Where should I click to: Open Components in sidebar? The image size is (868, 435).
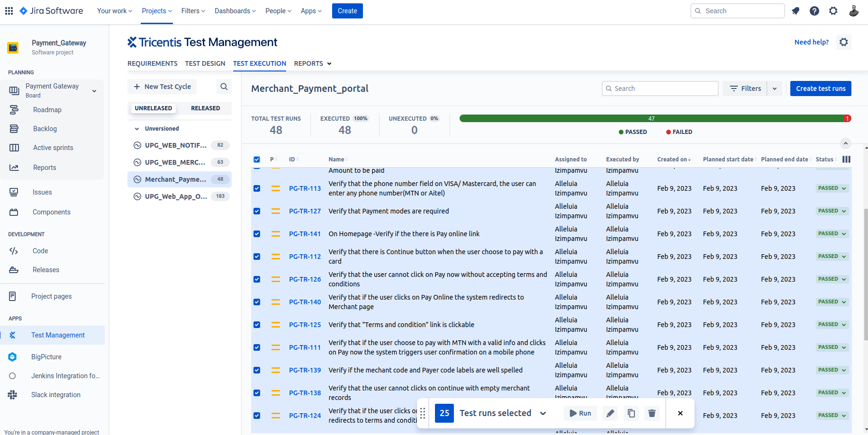point(52,212)
